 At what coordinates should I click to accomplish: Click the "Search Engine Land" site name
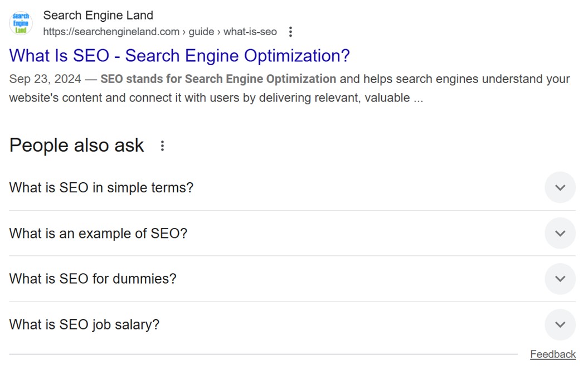[x=98, y=15]
